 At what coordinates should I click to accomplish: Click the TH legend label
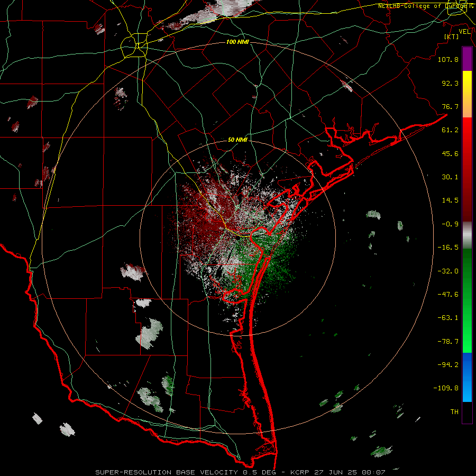pyautogui.click(x=454, y=411)
